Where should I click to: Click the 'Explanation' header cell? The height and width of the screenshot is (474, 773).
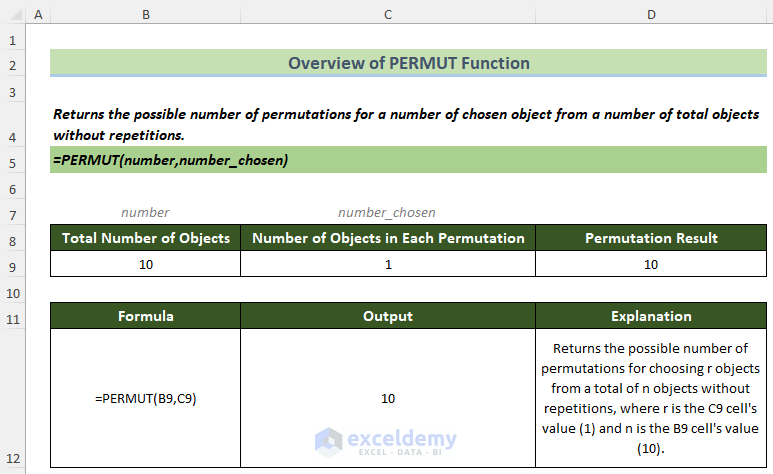[651, 316]
